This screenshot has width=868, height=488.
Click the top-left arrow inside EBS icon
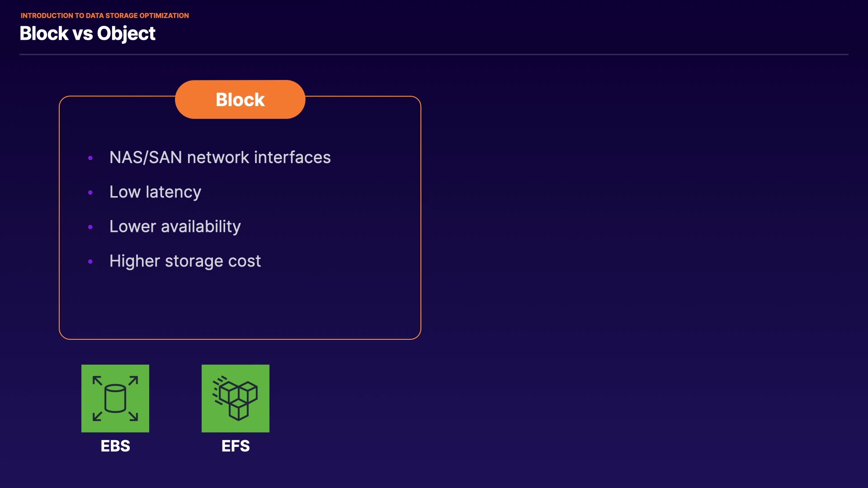97,380
